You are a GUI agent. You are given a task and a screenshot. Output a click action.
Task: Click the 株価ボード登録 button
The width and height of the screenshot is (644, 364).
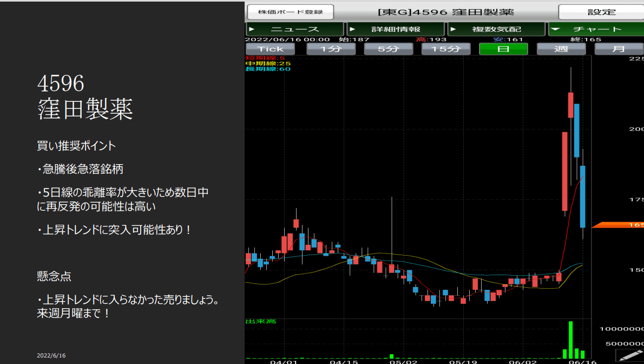[290, 12]
